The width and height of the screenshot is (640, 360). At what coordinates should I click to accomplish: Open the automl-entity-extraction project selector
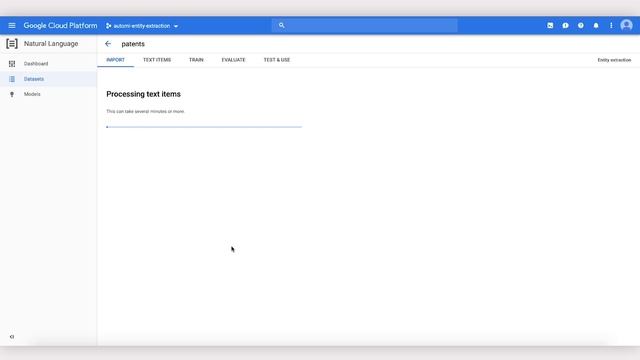point(142,26)
